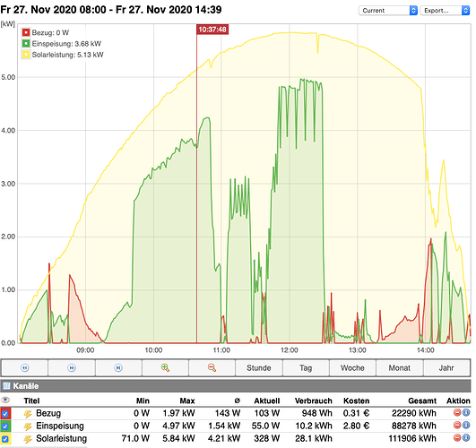Zoom out with the minus magnifier

click(212, 368)
